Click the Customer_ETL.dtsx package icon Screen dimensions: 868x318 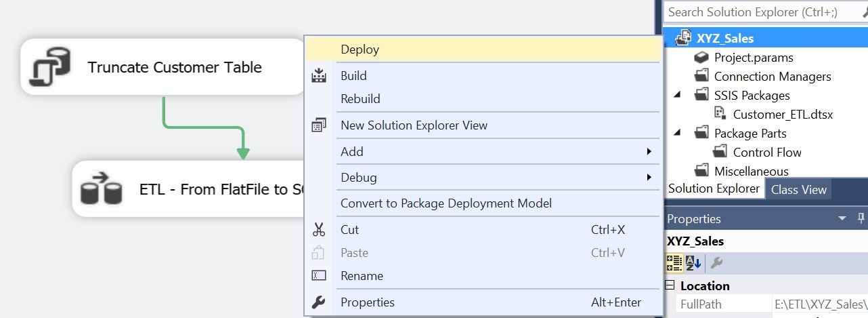[x=720, y=114]
